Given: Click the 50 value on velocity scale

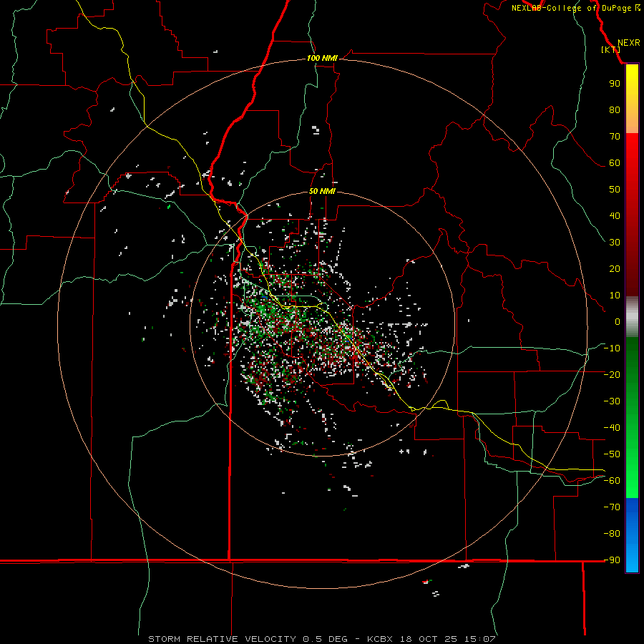Looking at the screenshot, I should pyautogui.click(x=615, y=190).
